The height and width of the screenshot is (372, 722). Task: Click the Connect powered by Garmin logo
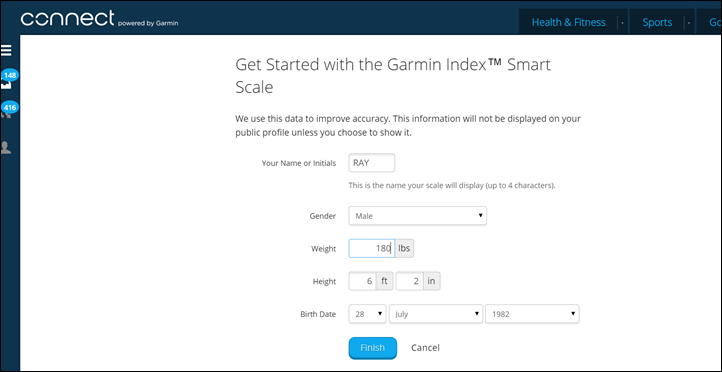(99, 19)
